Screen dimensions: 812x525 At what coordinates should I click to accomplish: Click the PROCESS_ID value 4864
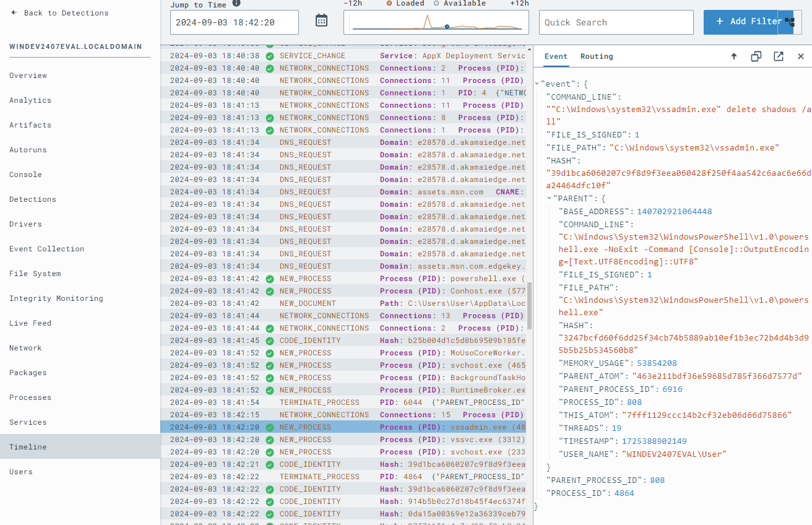click(624, 493)
